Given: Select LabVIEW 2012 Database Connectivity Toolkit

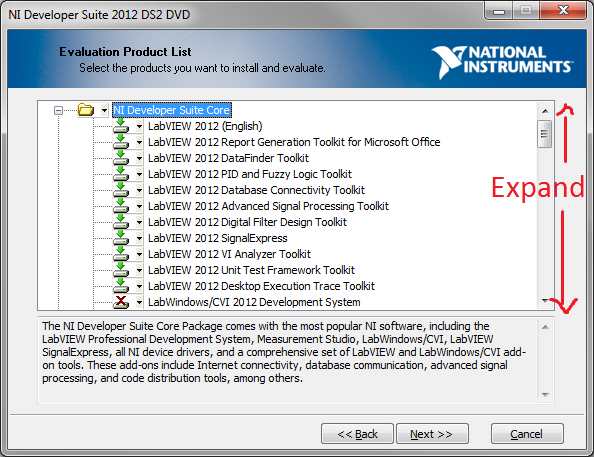Looking at the screenshot, I should point(256,190).
